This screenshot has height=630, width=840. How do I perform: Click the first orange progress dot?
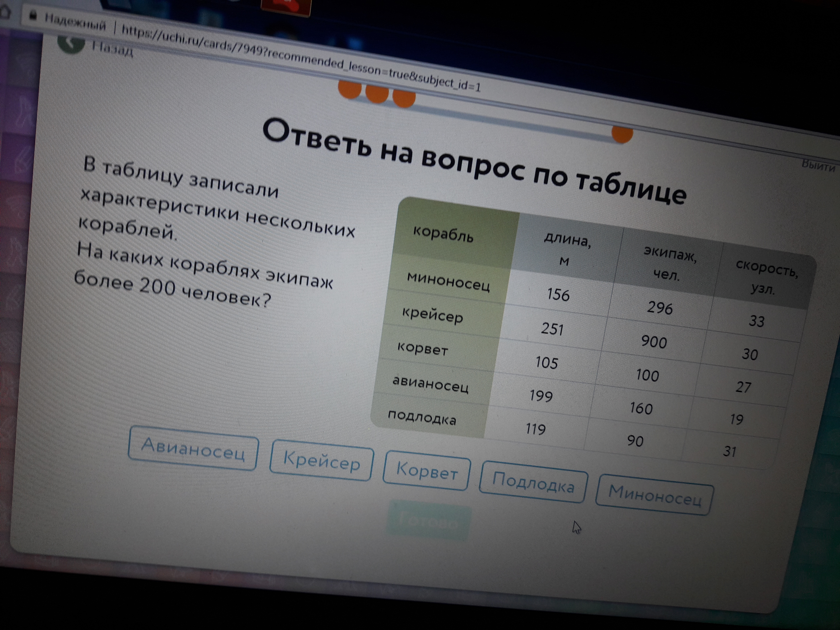pyautogui.click(x=349, y=89)
